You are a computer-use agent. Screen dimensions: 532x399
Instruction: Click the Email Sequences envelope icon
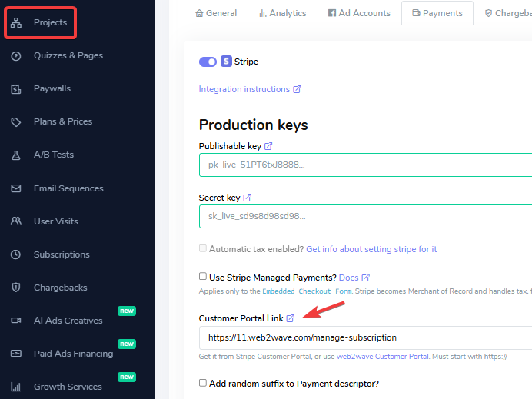click(x=16, y=188)
